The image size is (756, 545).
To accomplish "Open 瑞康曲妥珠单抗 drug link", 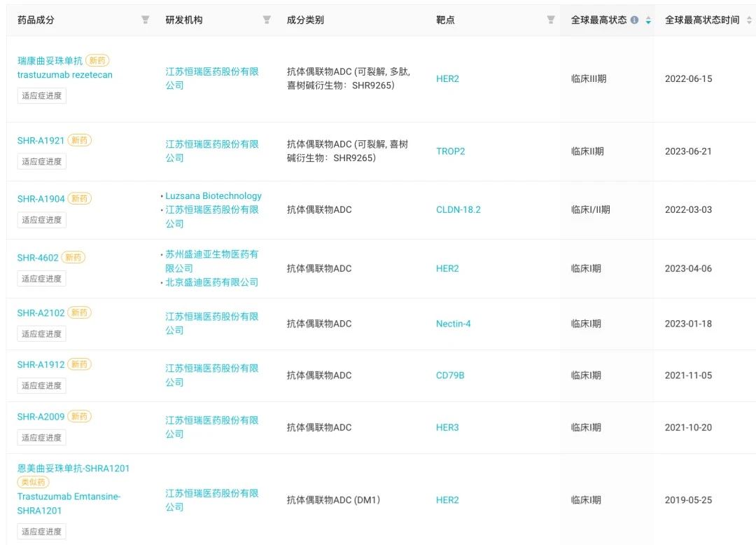I will click(50, 61).
